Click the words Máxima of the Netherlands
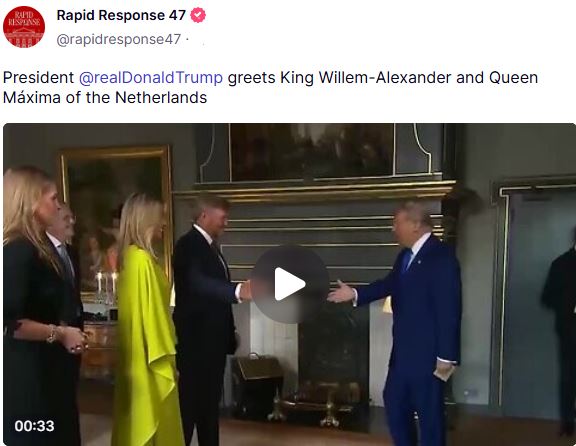This screenshot has width=576, height=446. pyautogui.click(x=105, y=97)
